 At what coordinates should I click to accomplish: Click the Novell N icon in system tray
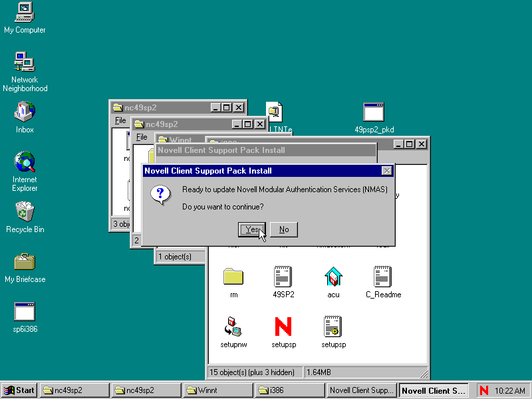(x=484, y=390)
